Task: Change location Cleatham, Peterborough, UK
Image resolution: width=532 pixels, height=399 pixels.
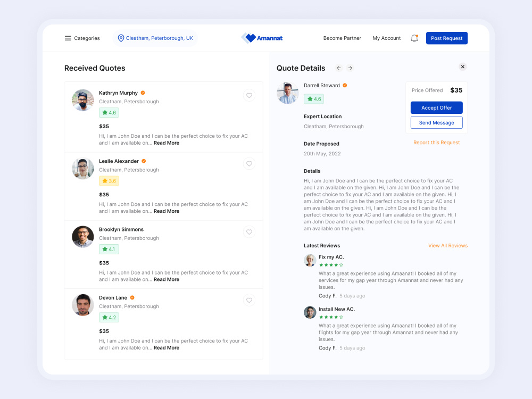Action: (155, 38)
